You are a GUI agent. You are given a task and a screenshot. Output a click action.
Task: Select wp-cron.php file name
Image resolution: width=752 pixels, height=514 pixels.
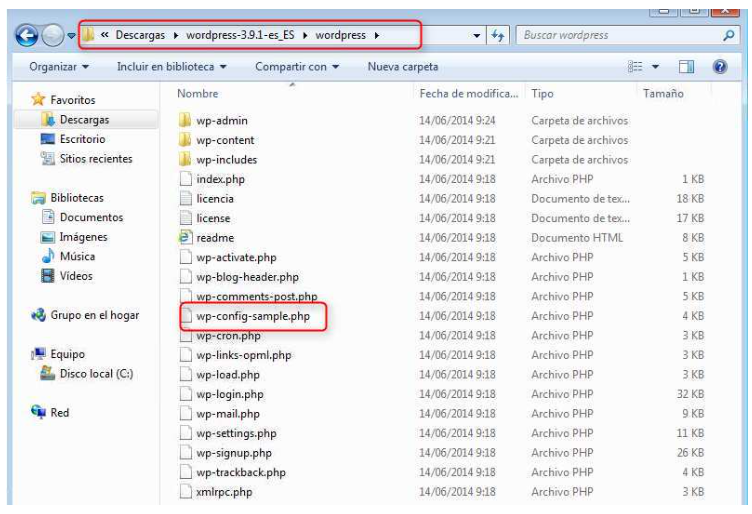pos(228,336)
